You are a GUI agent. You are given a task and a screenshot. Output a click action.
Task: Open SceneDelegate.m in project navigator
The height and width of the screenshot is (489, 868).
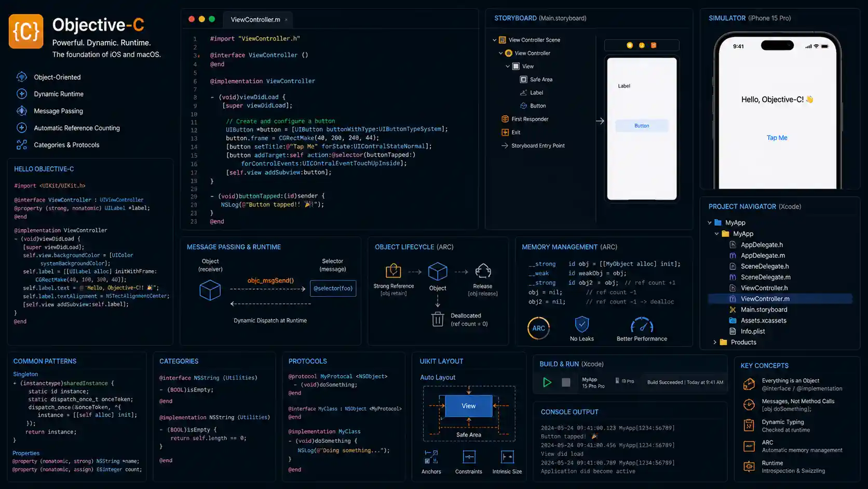pos(765,277)
